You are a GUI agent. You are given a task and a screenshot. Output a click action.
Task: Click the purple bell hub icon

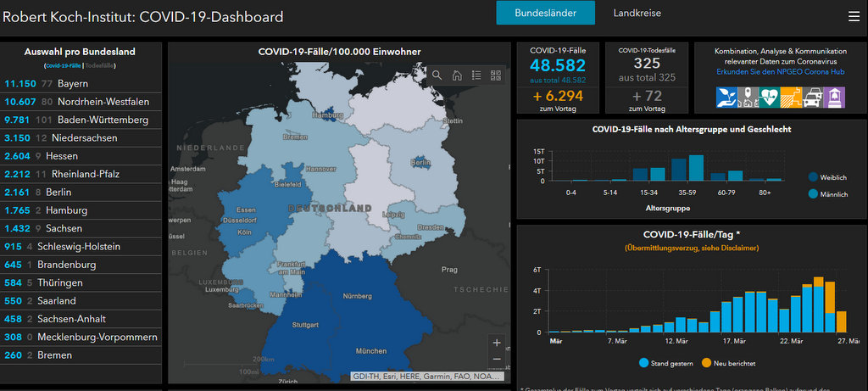tap(832, 96)
